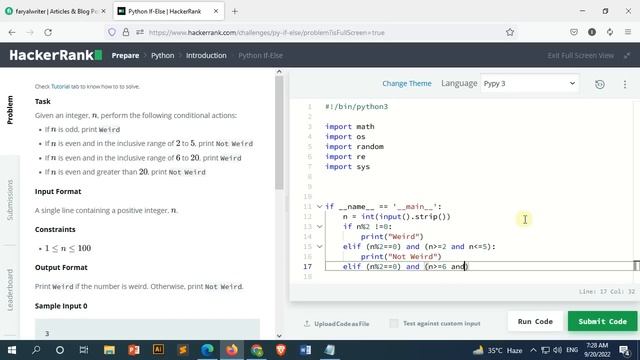The width and height of the screenshot is (640, 360).
Task: Open File Explorer from the taskbar
Action: (109, 350)
